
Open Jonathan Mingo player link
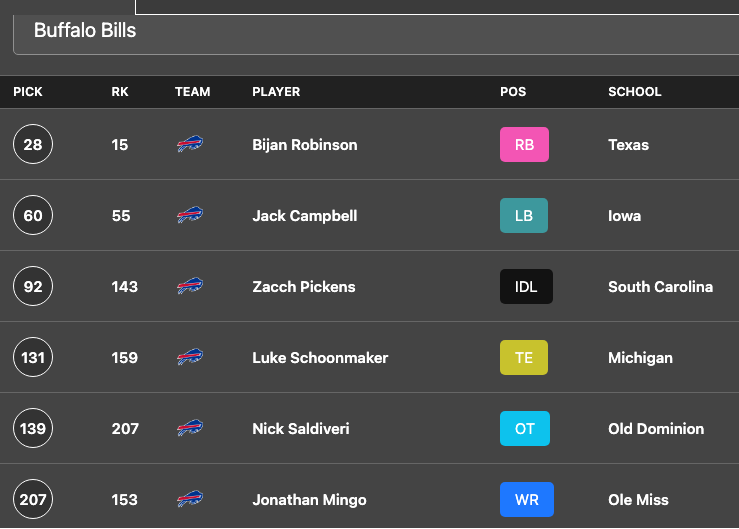tap(309, 500)
